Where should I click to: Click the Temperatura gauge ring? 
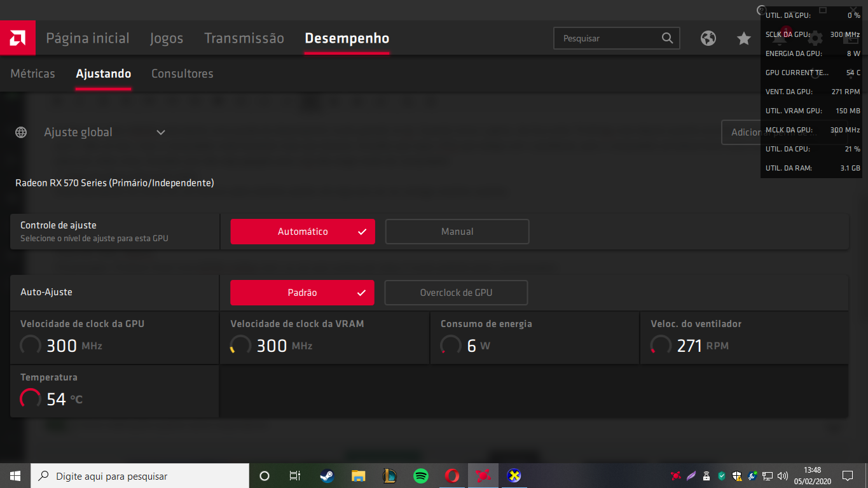31,400
